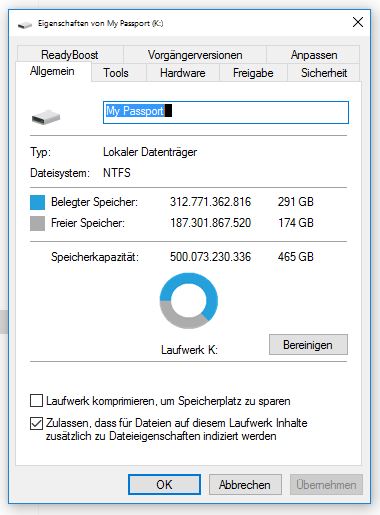The height and width of the screenshot is (515, 380).
Task: Cancel with the Abbrechen button
Action: point(245,484)
